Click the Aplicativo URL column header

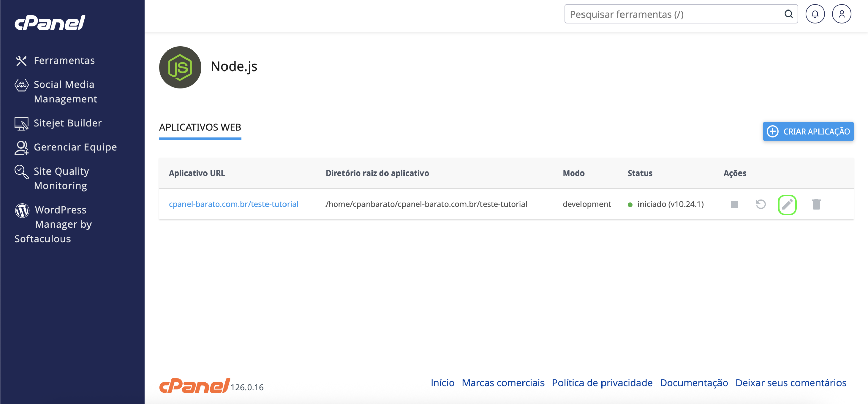coord(197,173)
